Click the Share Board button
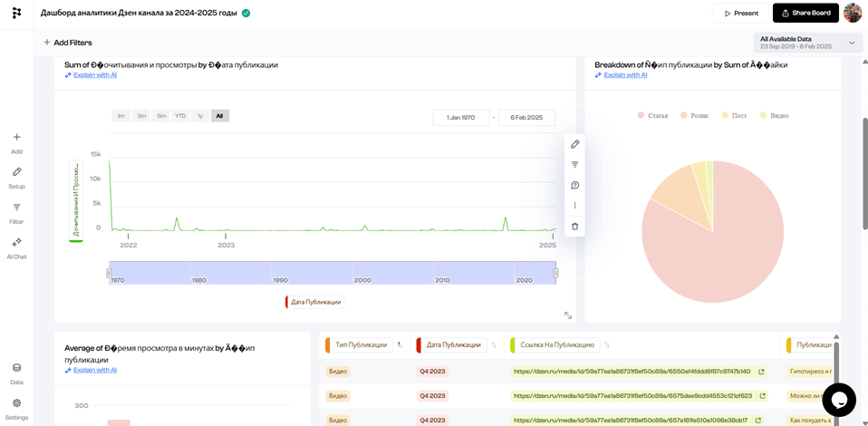The height and width of the screenshot is (426, 868). pos(805,13)
